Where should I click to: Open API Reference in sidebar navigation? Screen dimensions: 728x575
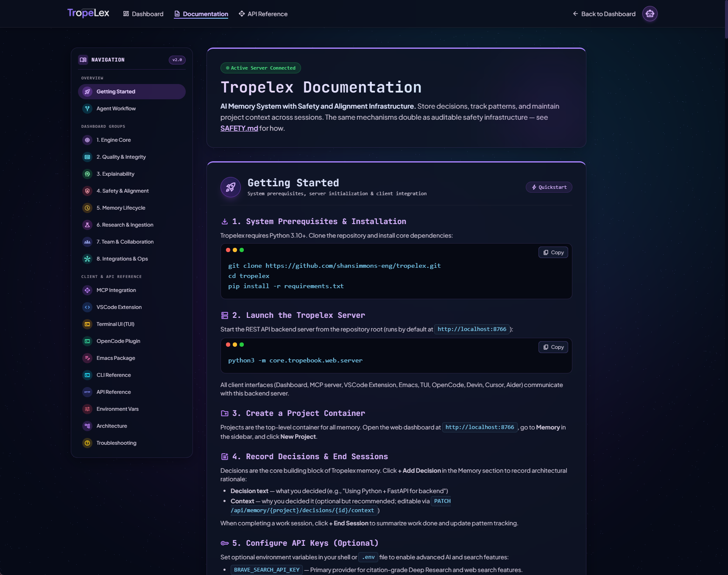132,392
